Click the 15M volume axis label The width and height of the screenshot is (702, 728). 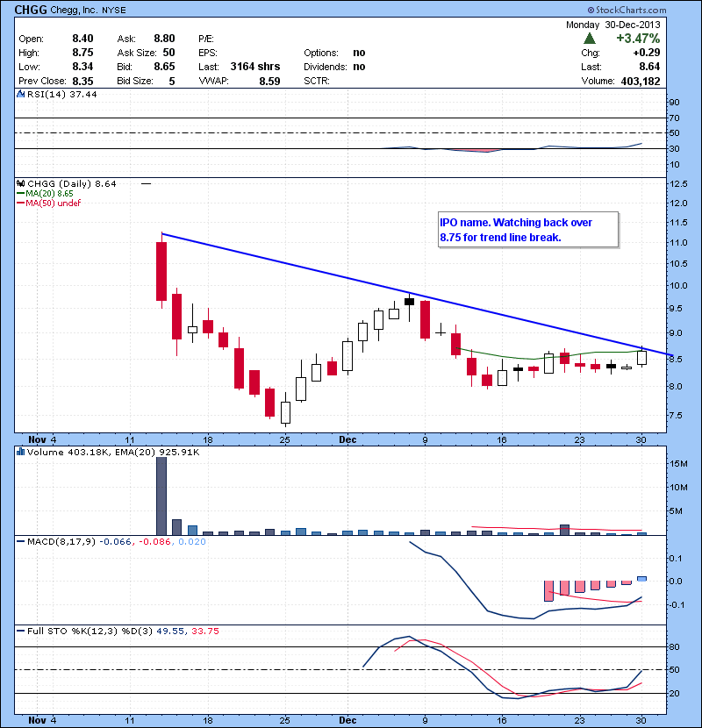(679, 463)
